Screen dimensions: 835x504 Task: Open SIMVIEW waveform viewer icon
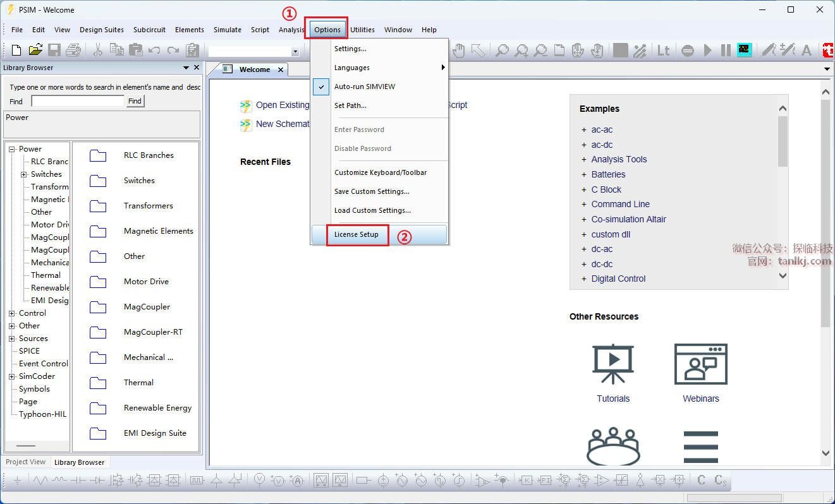point(744,51)
